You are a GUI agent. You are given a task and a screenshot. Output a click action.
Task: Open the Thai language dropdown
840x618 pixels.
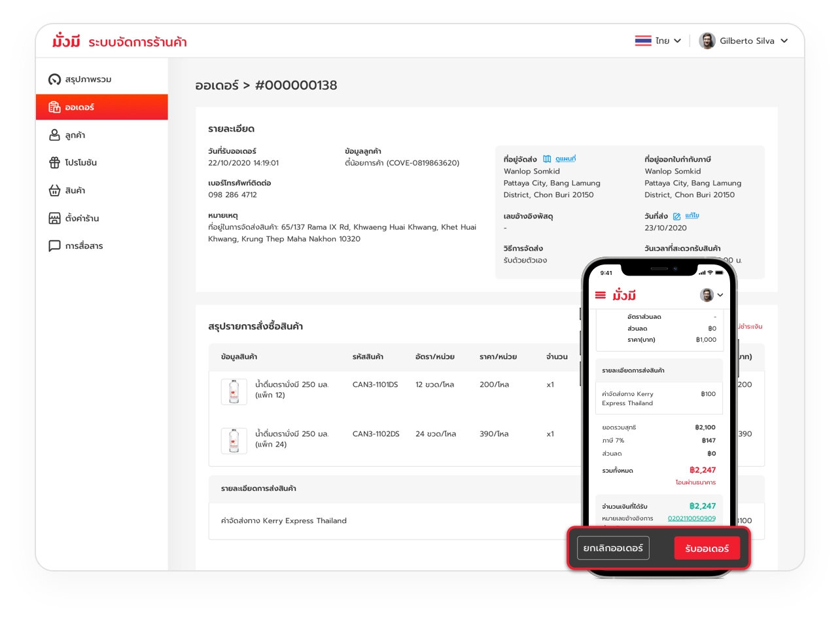point(658,41)
